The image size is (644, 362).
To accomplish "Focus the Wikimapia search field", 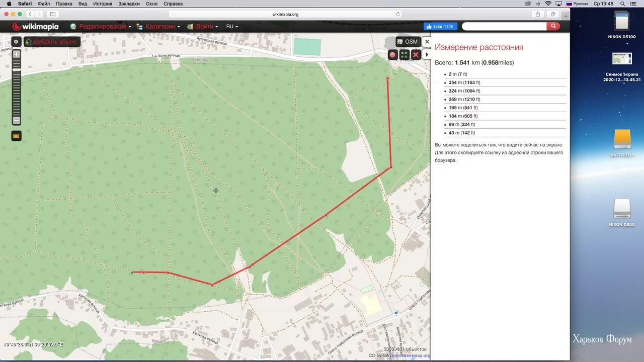I will (504, 26).
